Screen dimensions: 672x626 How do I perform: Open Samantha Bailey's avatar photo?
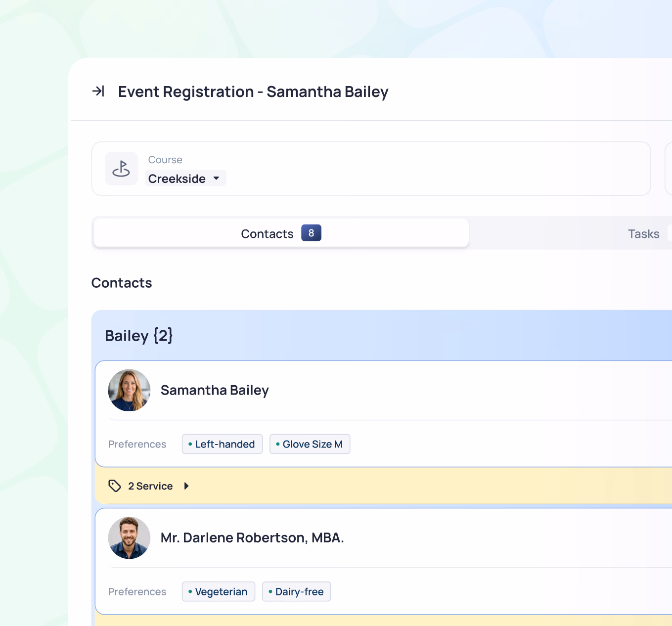click(129, 390)
